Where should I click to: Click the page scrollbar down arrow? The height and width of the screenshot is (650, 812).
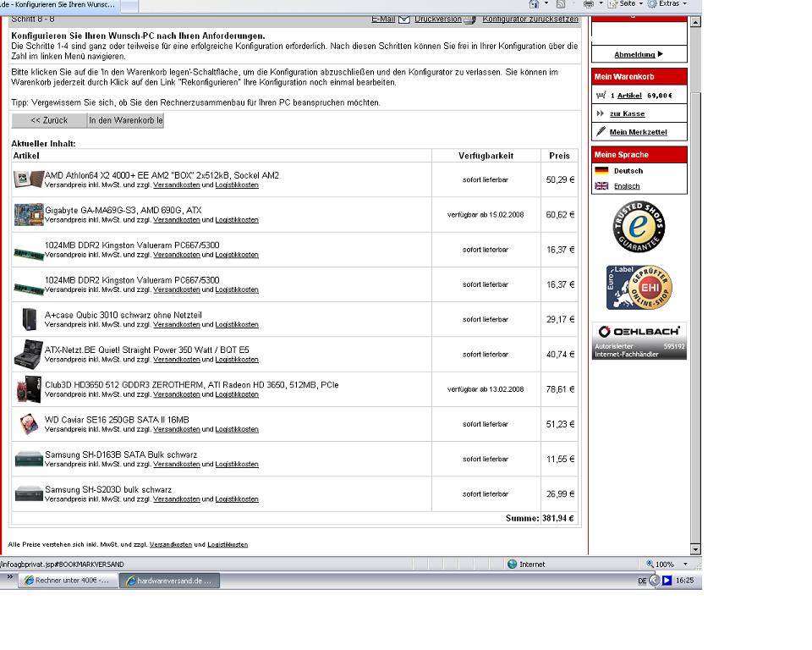point(695,549)
